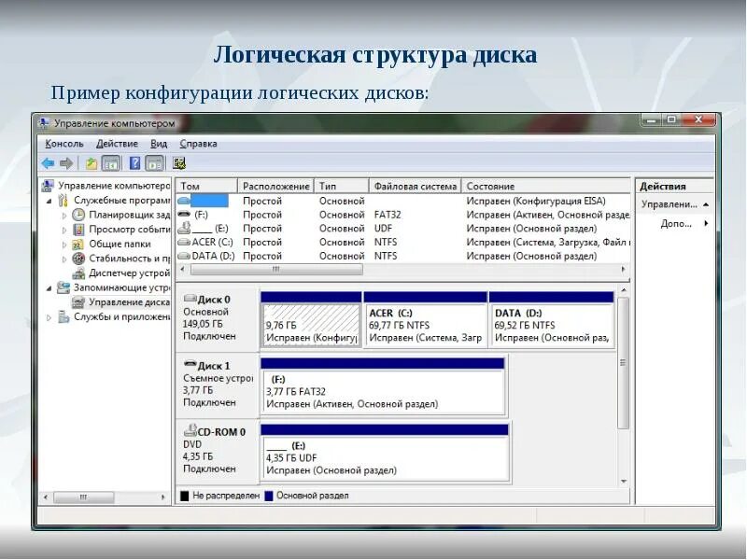Select the (F:) volume row name

(201, 215)
